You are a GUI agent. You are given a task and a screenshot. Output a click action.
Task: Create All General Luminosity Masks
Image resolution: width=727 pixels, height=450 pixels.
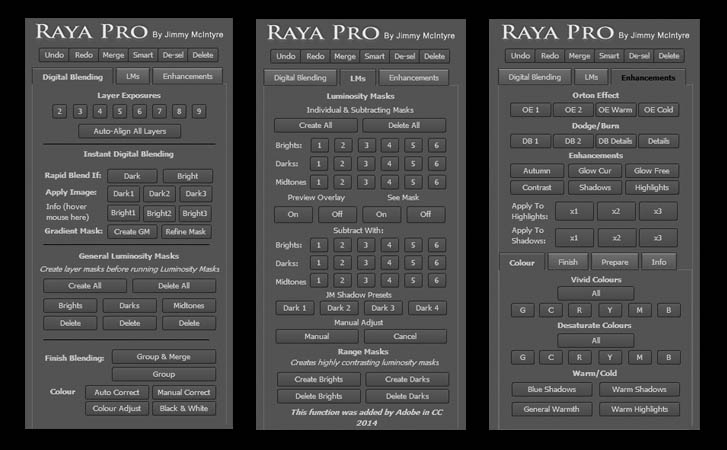point(85,285)
